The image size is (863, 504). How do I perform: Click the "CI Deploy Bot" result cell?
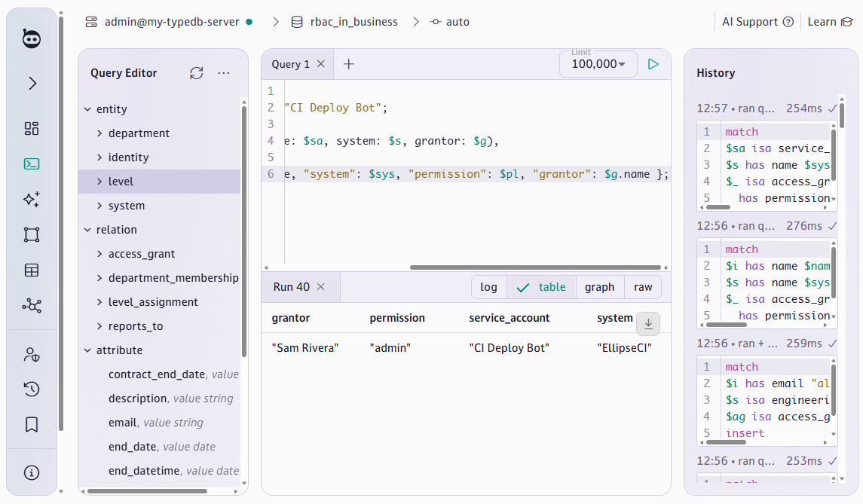[509, 348]
